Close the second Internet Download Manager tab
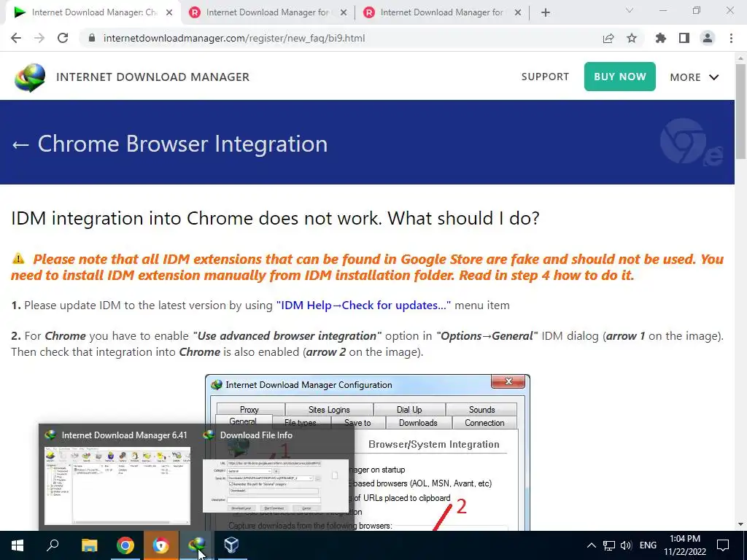747x560 pixels. point(344,13)
